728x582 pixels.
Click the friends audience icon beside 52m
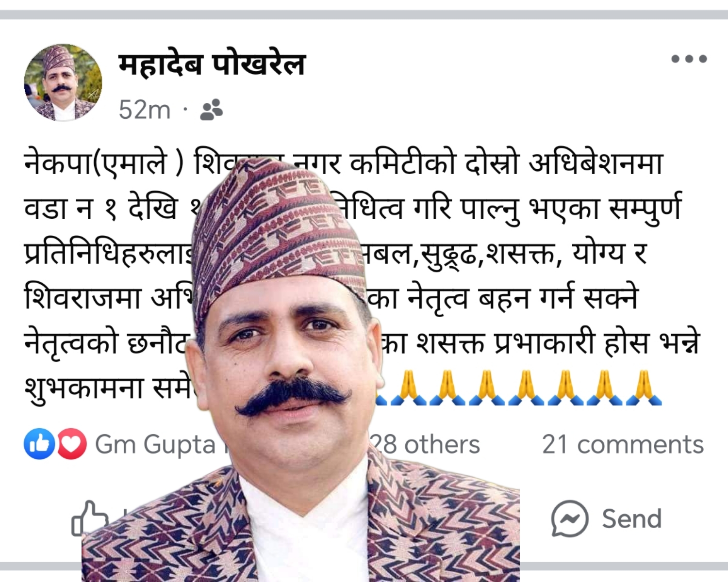(x=211, y=110)
